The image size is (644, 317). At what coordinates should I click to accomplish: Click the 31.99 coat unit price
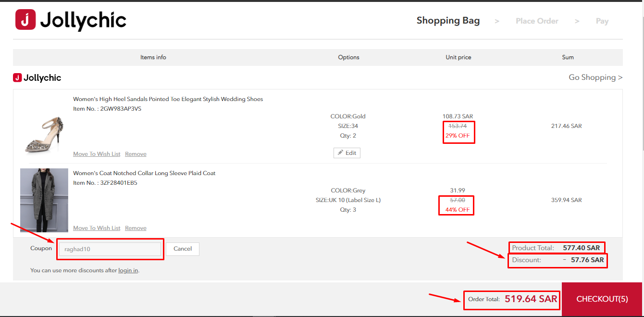coord(458,190)
